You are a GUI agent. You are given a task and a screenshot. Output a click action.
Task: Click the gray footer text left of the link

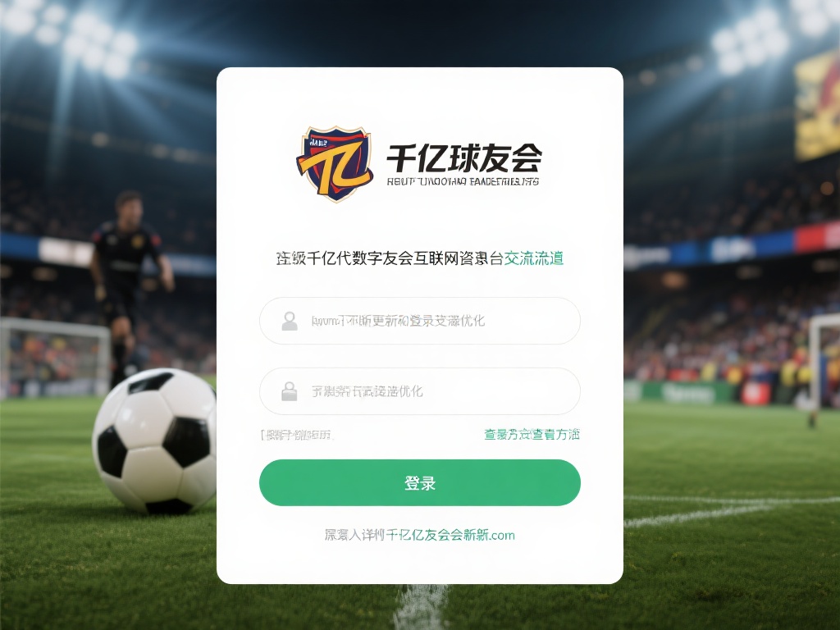[354, 535]
